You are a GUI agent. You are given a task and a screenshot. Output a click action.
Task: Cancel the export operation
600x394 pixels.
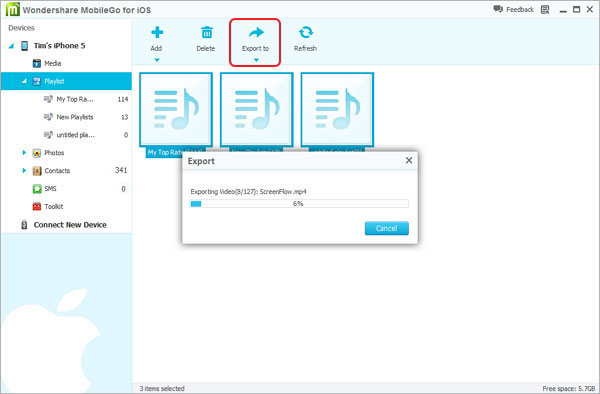tap(387, 228)
